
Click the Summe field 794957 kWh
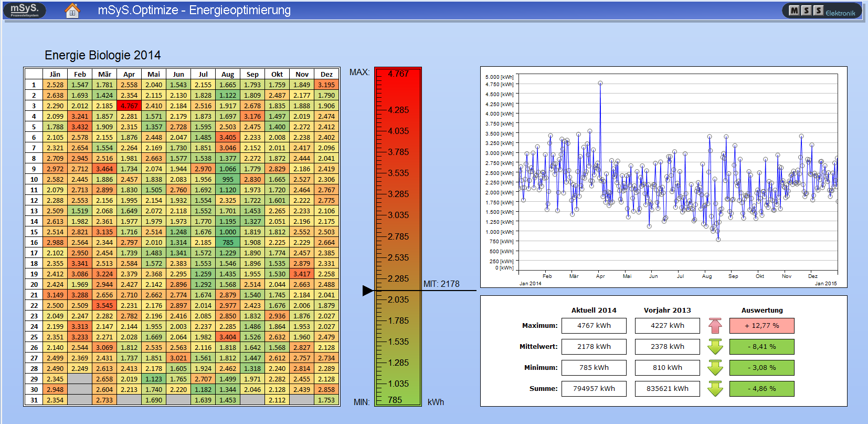(594, 389)
